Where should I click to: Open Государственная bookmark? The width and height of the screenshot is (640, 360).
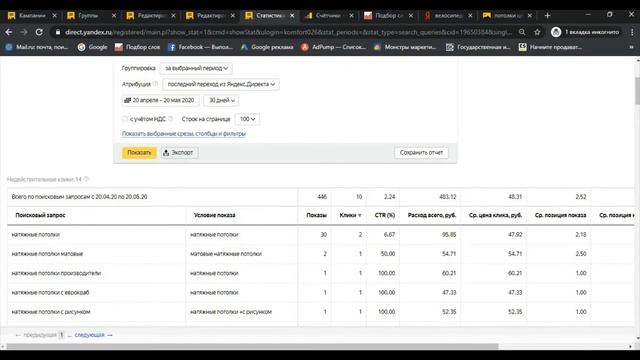click(478, 47)
